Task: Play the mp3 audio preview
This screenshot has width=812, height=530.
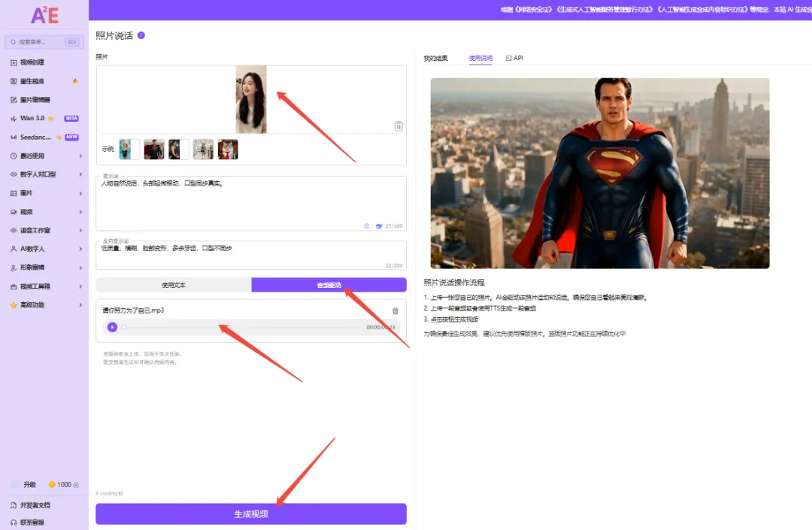Action: (112, 327)
